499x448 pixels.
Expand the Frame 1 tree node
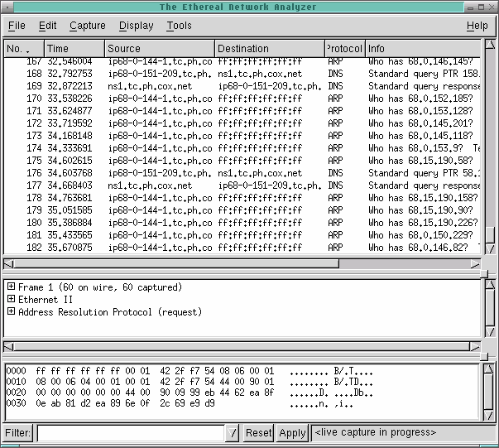(11, 287)
